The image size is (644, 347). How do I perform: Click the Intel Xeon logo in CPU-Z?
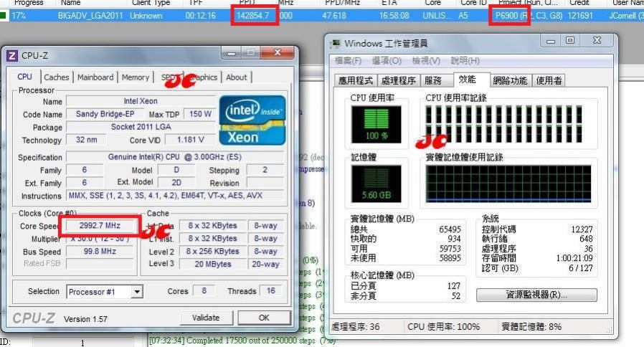coord(252,120)
